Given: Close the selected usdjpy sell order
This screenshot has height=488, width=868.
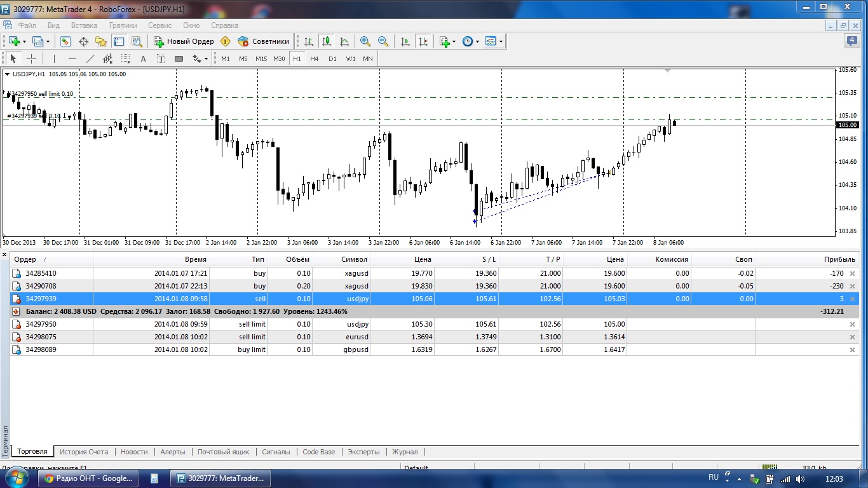Looking at the screenshot, I should tap(853, 299).
